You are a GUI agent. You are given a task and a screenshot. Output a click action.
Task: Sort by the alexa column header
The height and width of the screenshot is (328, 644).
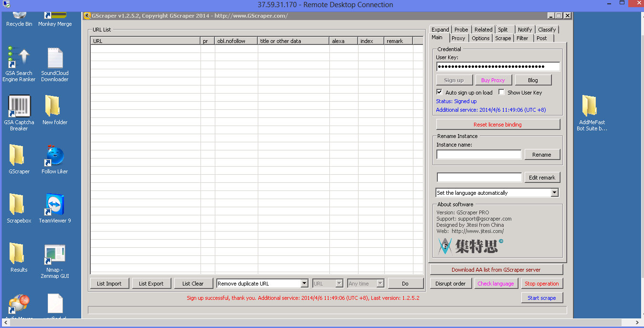pos(343,41)
